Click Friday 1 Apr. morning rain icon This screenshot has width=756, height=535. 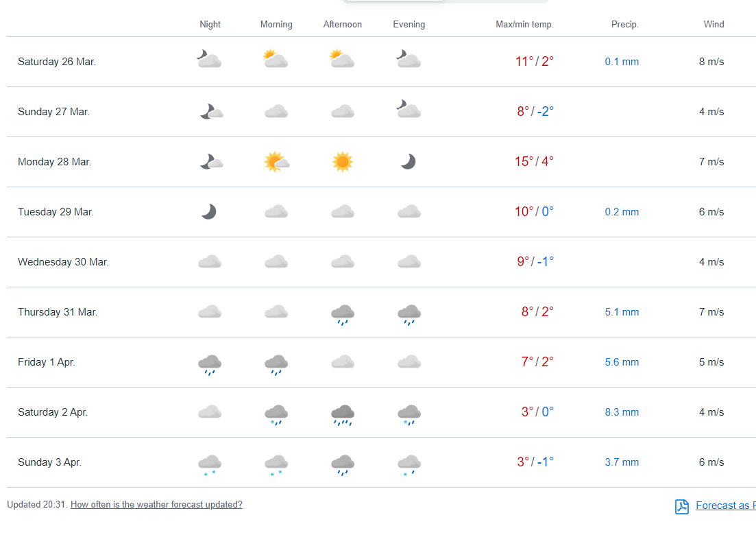[276, 364]
